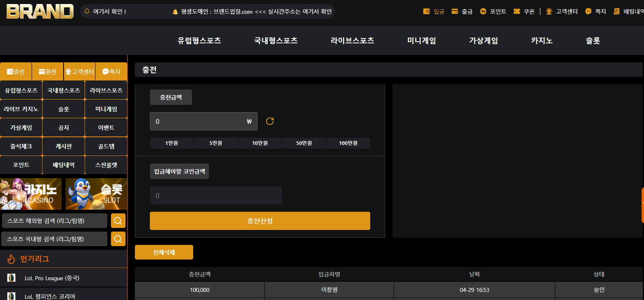This screenshot has width=644, height=300.
Task: Click search icon for 국내형 sports search
Action: [118, 239]
